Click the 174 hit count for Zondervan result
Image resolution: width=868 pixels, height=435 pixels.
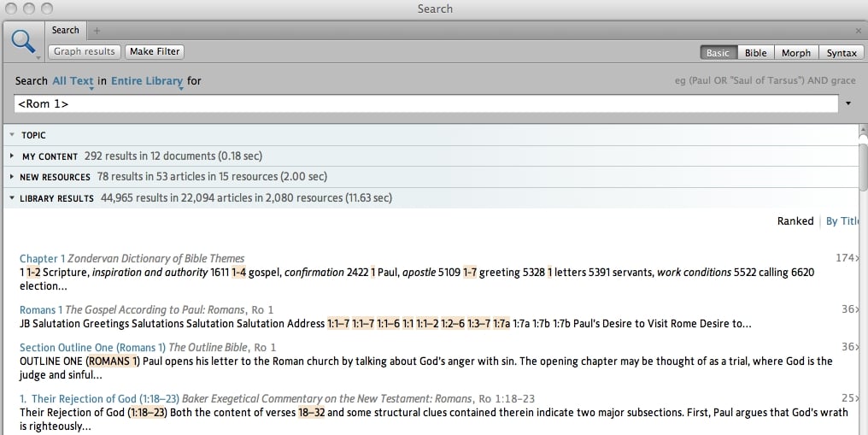coord(847,258)
